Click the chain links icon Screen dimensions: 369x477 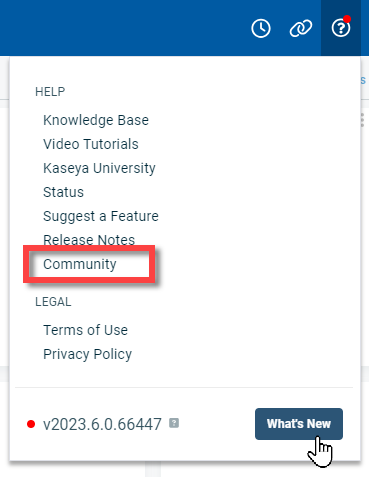pos(301,28)
